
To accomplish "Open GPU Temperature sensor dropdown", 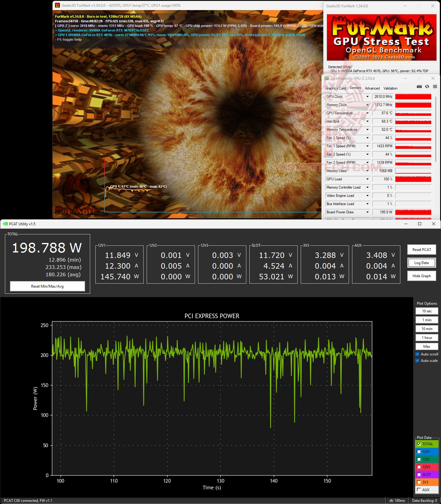I will pos(367,113).
